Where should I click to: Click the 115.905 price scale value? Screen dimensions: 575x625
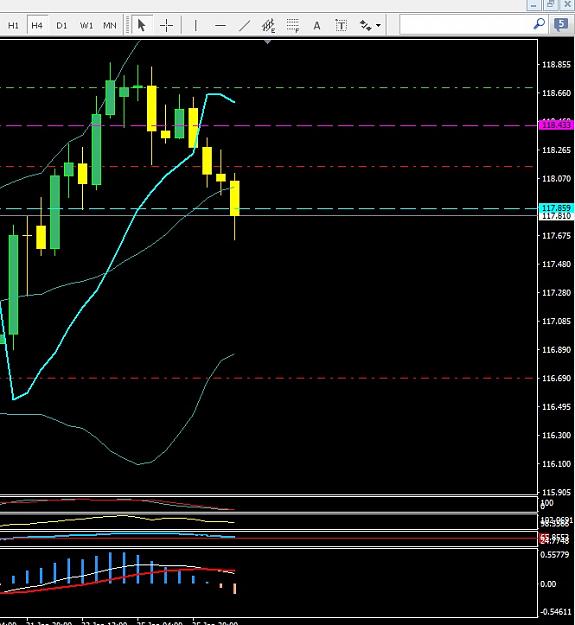[x=556, y=492]
